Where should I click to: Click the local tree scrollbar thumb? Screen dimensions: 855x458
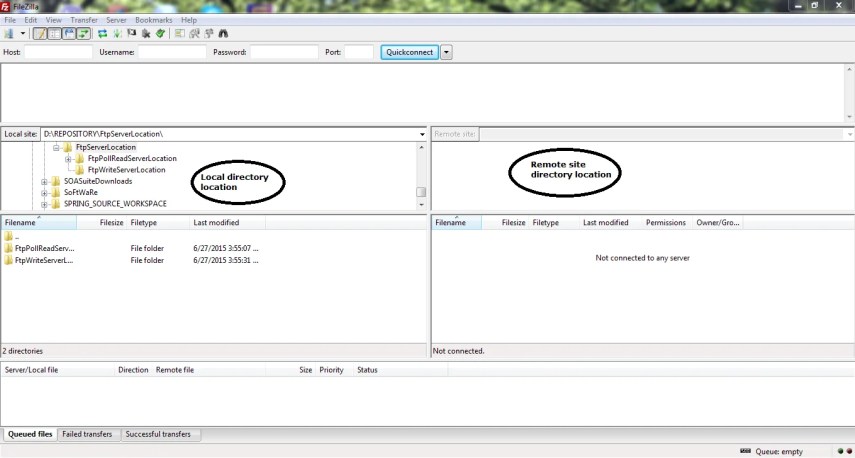tap(421, 192)
